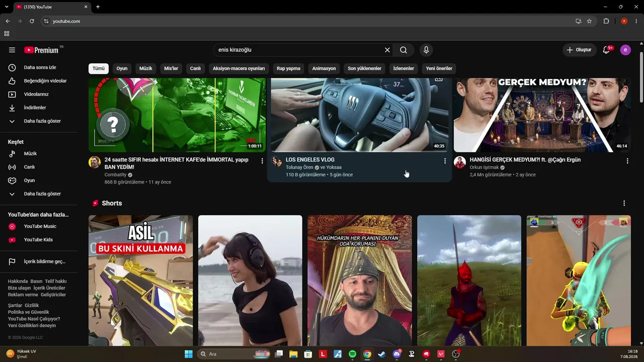Open Chrome extensions puzzle icon

[x=606, y=21]
